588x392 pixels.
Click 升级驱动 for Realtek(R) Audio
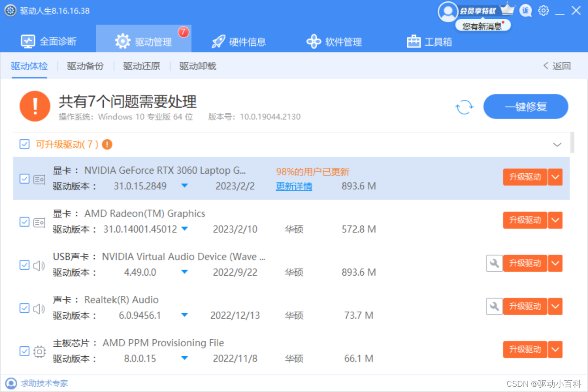[525, 306]
